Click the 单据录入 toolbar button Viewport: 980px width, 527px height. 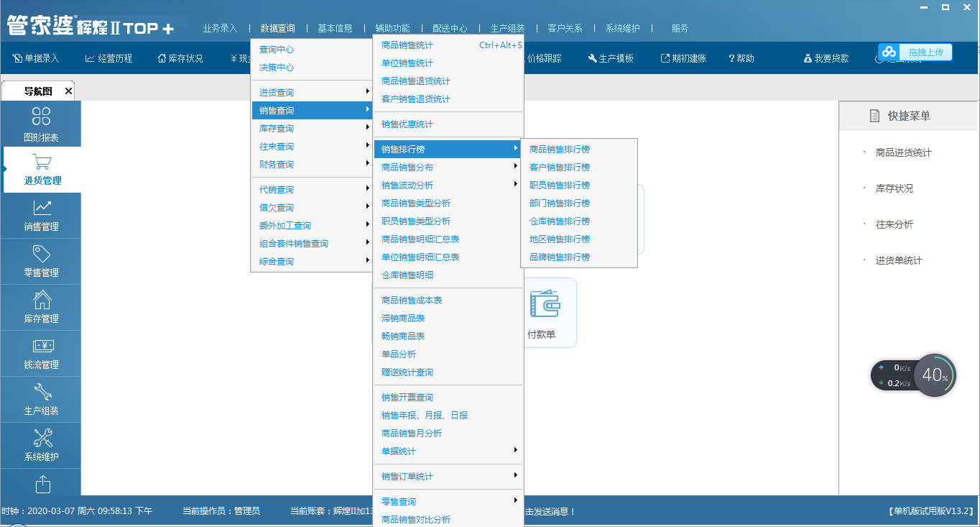(37, 58)
